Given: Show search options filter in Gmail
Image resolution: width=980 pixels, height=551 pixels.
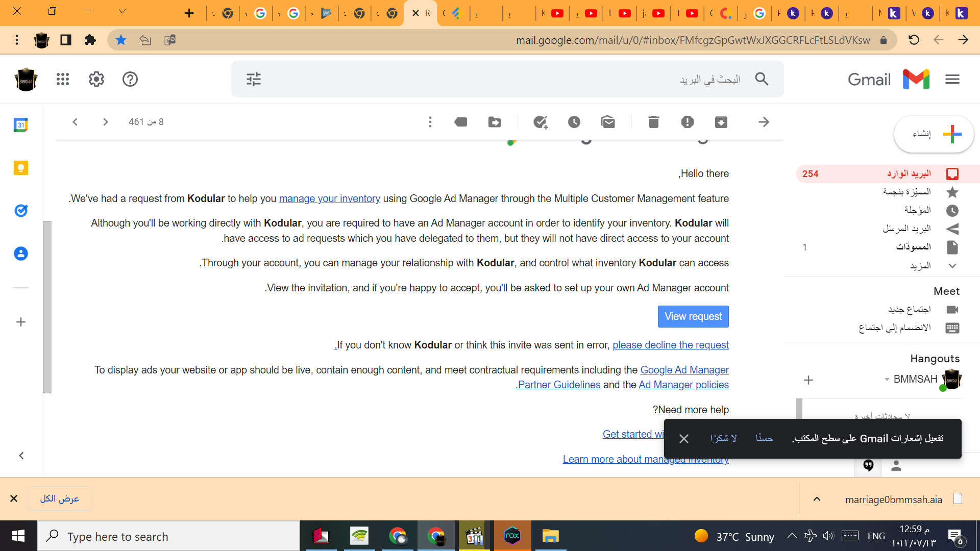Looking at the screenshot, I should pyautogui.click(x=254, y=79).
